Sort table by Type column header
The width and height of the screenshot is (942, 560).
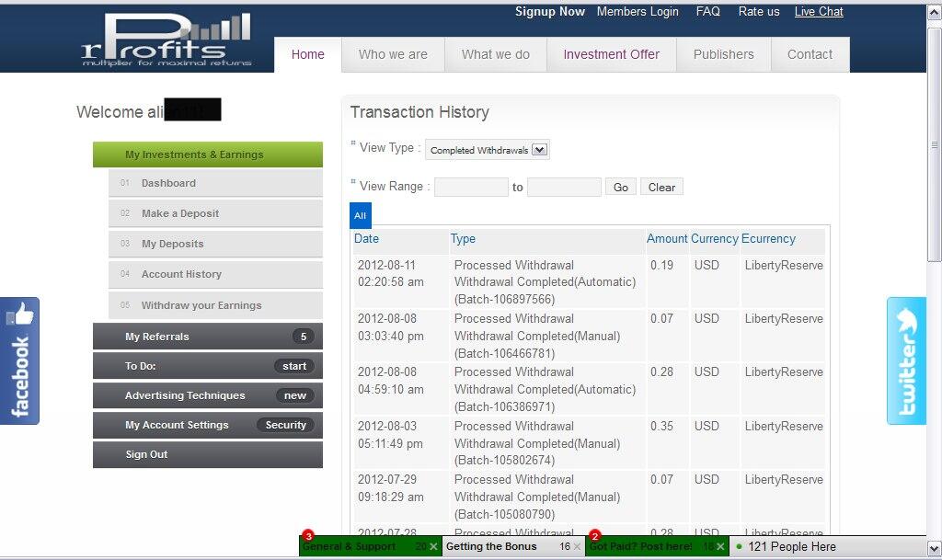[463, 238]
